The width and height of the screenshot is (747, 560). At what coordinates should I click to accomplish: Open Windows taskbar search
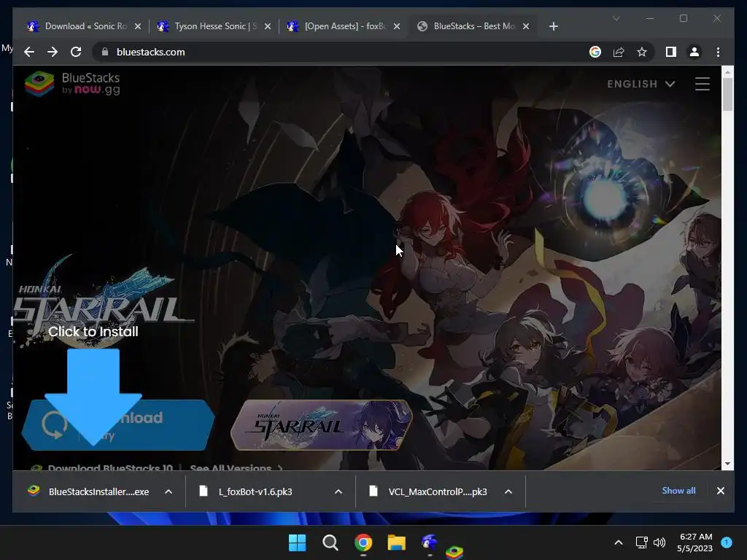point(330,542)
